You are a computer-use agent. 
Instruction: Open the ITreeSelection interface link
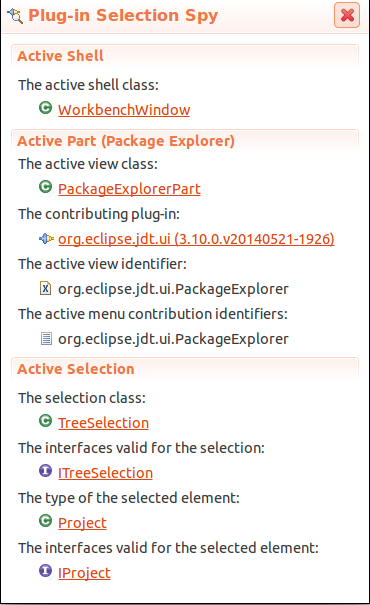tap(105, 473)
